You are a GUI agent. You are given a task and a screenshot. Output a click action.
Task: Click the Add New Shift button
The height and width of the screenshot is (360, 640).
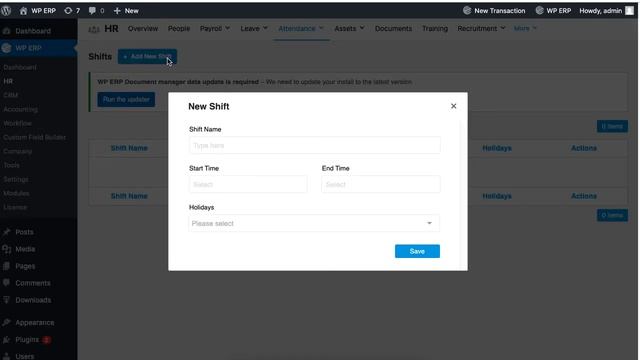(x=147, y=56)
